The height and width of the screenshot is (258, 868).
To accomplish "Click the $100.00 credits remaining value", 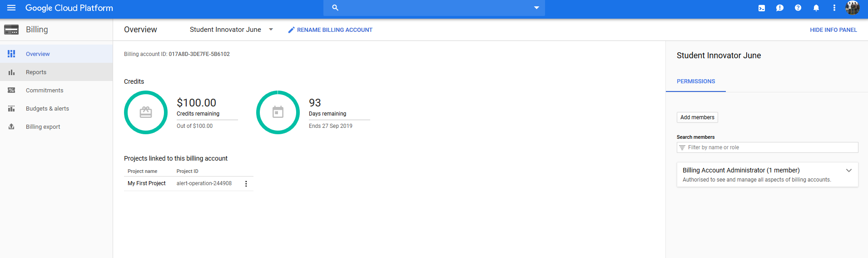I will point(196,103).
